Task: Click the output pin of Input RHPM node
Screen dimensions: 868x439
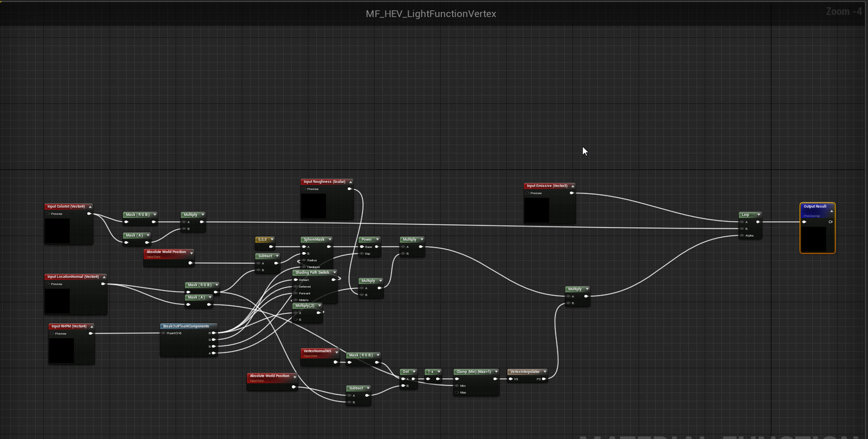Action: 91,333
